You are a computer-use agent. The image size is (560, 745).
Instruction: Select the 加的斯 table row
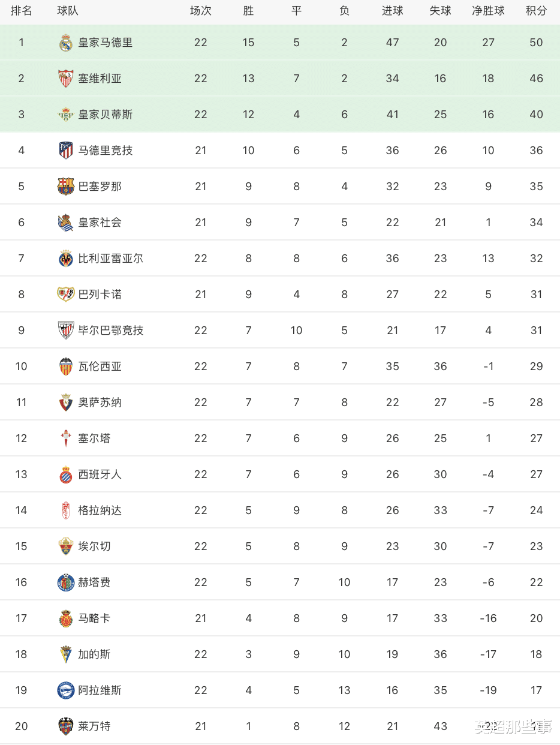(x=280, y=654)
